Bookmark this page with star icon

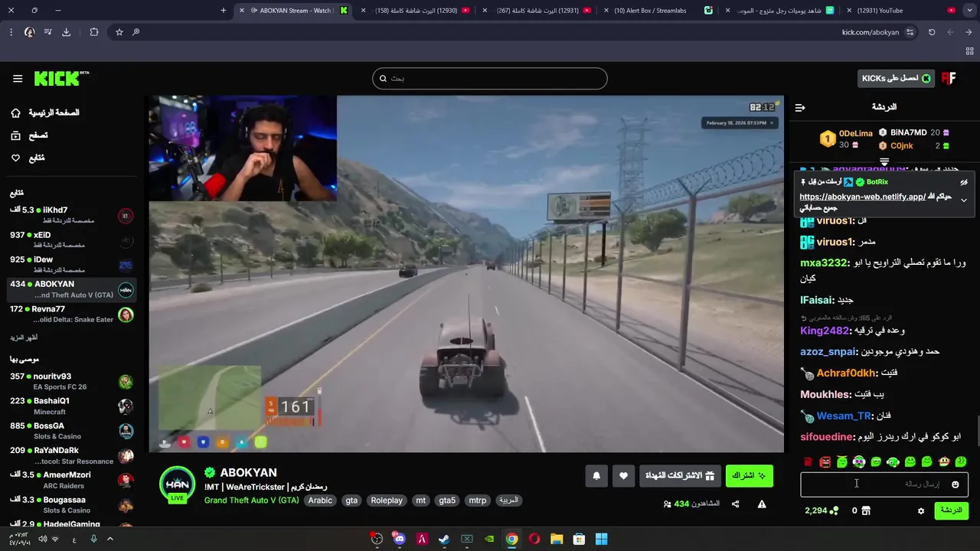[119, 32]
